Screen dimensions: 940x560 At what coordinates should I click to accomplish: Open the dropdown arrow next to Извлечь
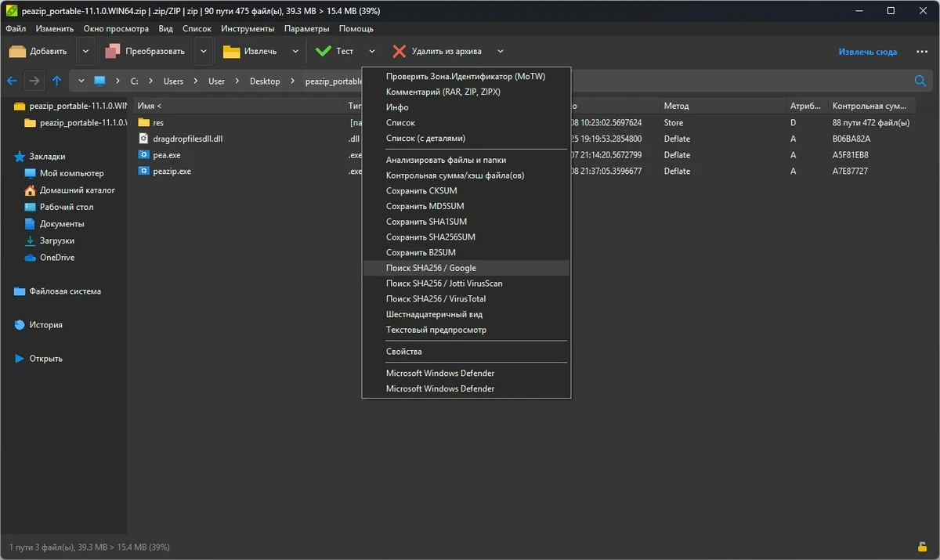(295, 52)
